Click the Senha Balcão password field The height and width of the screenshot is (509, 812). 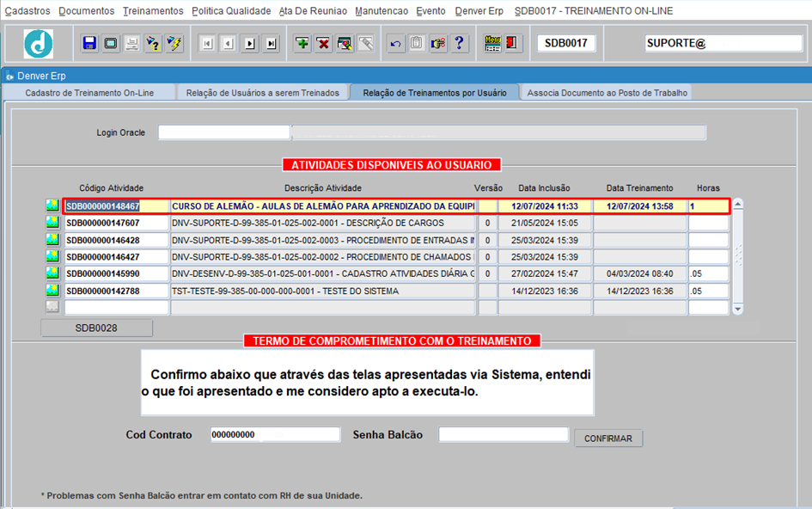504,434
